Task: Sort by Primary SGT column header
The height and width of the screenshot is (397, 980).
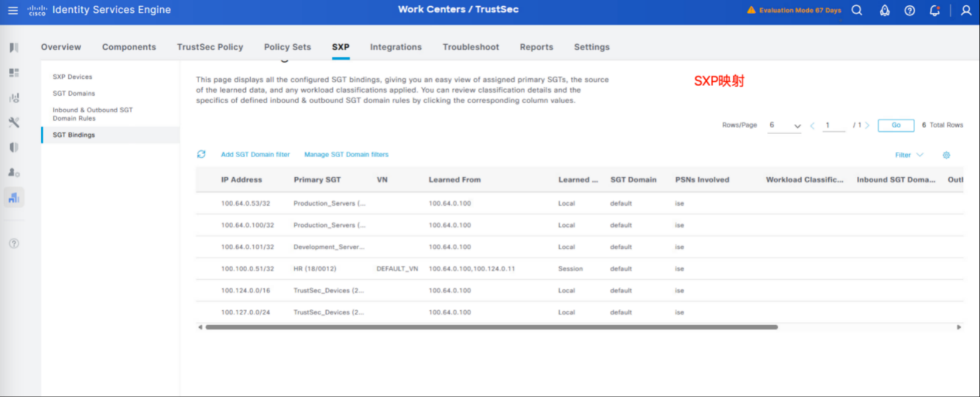Action: pos(317,180)
